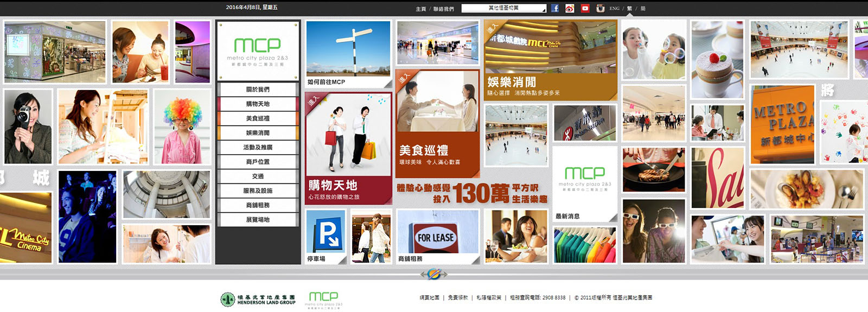
Task: Select 美食巡禮 menu item
Action: pyautogui.click(x=258, y=118)
